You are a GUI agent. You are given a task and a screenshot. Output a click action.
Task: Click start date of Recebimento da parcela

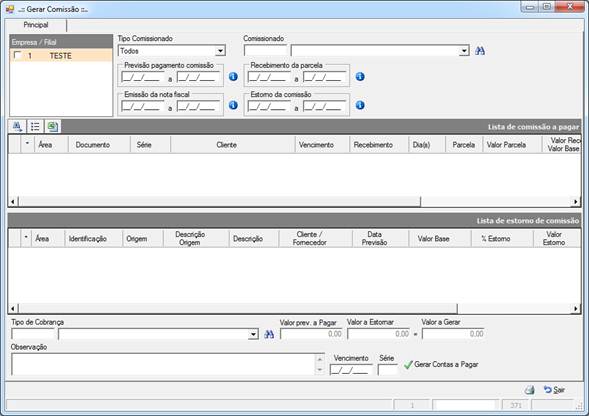pos(269,77)
